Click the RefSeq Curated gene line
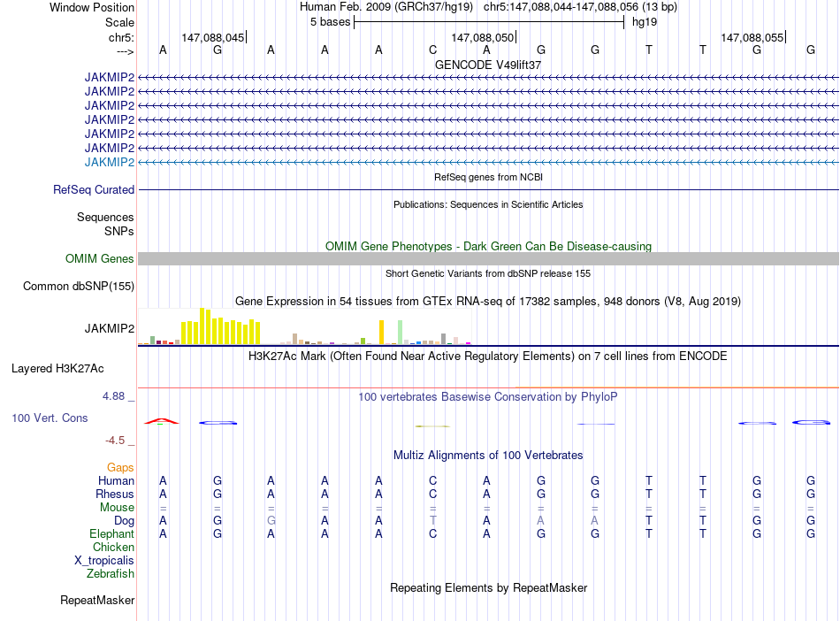 point(489,189)
